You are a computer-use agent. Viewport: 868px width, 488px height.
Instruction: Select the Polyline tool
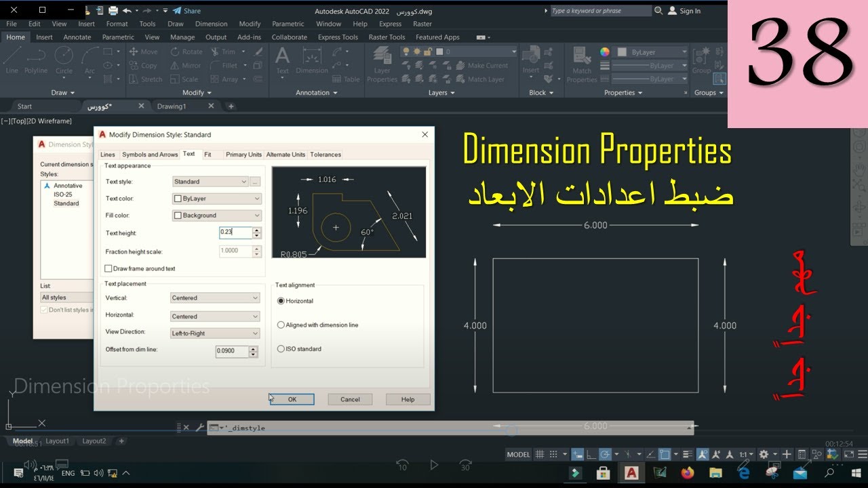pyautogui.click(x=36, y=60)
